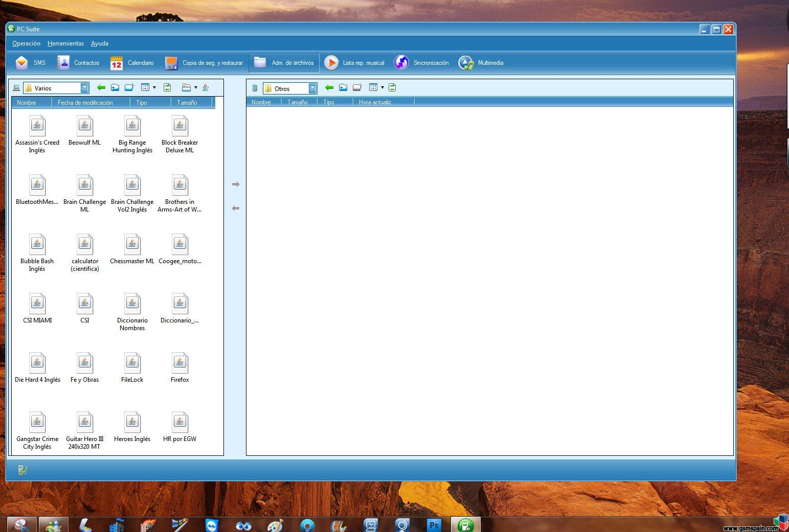The image size is (789, 532).
Task: Select the Block Breaker Deluxe ML file
Action: tap(180, 135)
